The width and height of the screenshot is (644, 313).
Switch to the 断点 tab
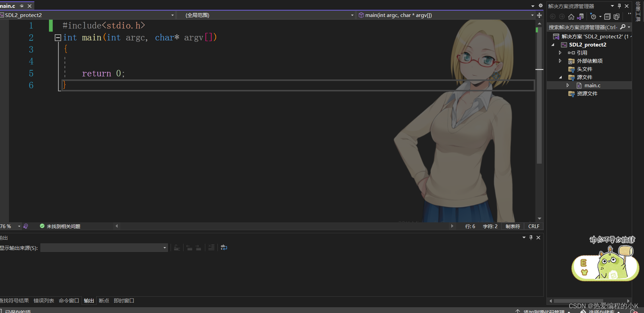[x=104, y=301]
